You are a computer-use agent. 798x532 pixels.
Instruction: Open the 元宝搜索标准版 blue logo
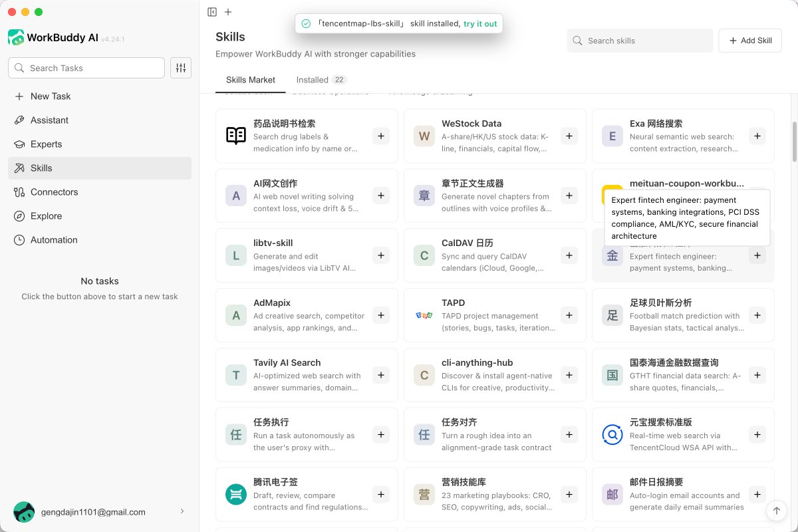(x=612, y=435)
